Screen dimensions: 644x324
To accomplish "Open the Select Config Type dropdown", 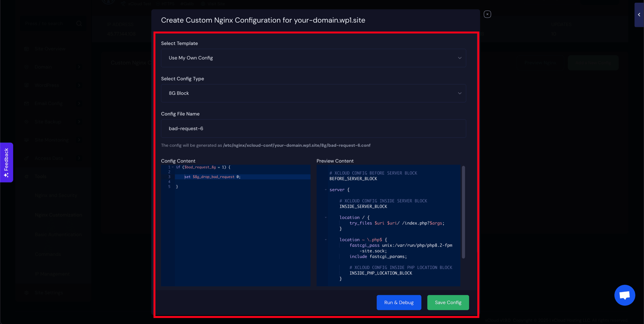I will [313, 93].
